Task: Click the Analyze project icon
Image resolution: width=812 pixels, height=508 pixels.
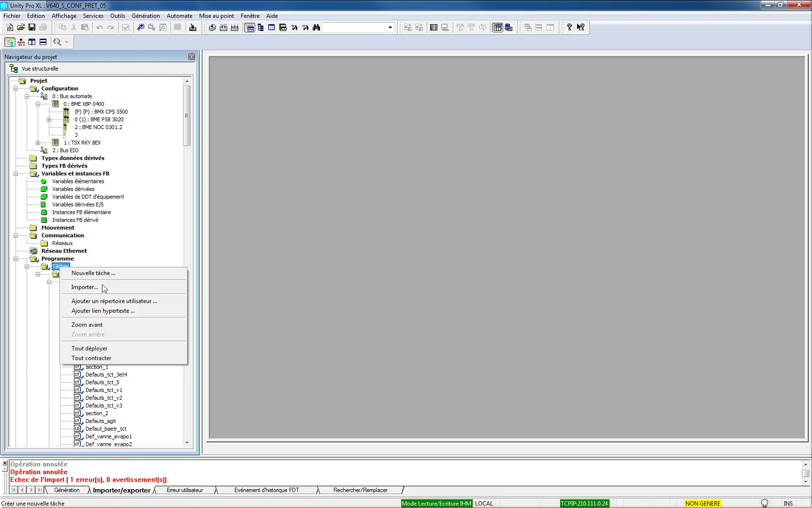Action: coord(212,28)
